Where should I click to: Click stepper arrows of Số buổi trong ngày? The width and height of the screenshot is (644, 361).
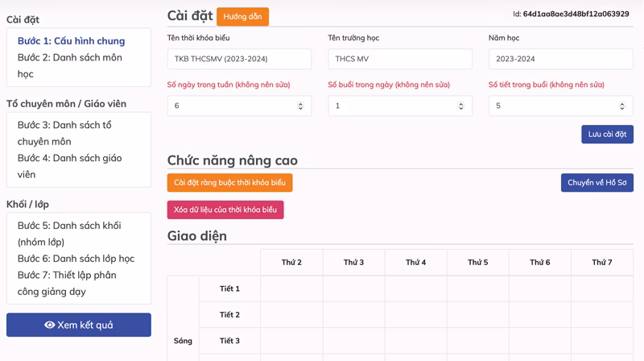coord(460,106)
